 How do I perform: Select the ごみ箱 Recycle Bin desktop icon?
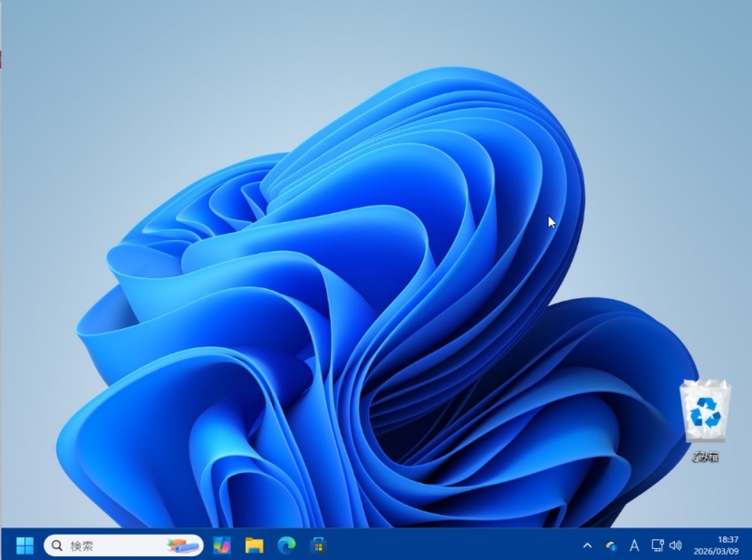pyautogui.click(x=705, y=420)
